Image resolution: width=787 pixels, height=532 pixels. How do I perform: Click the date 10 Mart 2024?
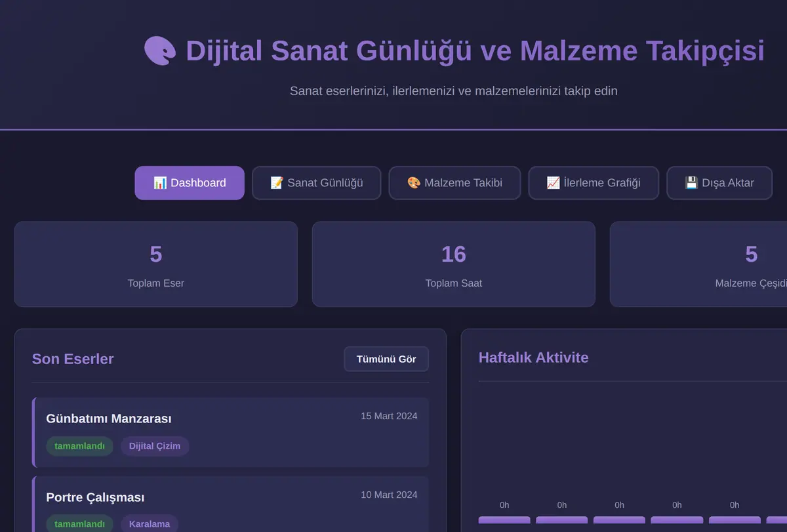[x=389, y=495]
